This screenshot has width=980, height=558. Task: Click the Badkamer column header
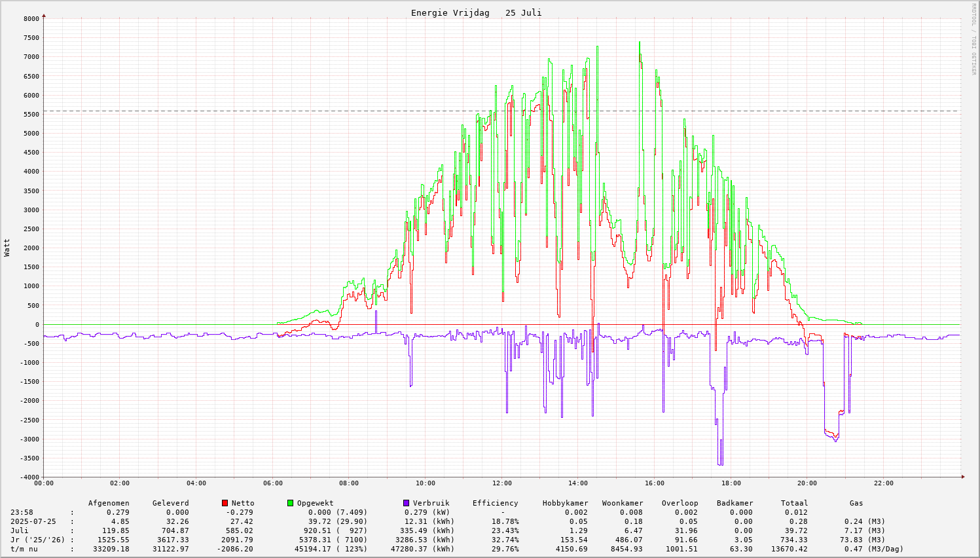(735, 503)
